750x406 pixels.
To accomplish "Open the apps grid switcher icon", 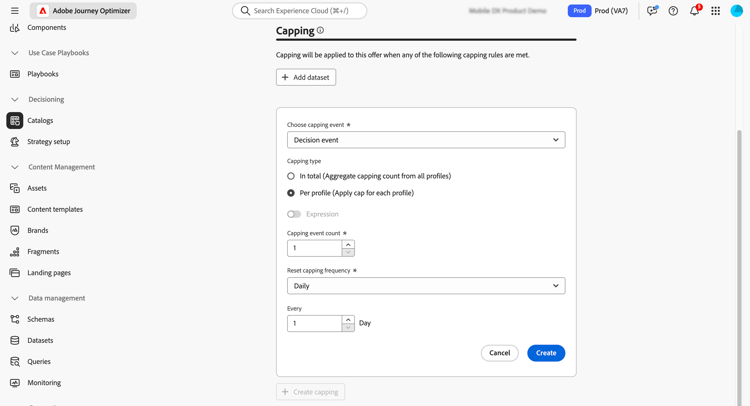I will [x=715, y=11].
